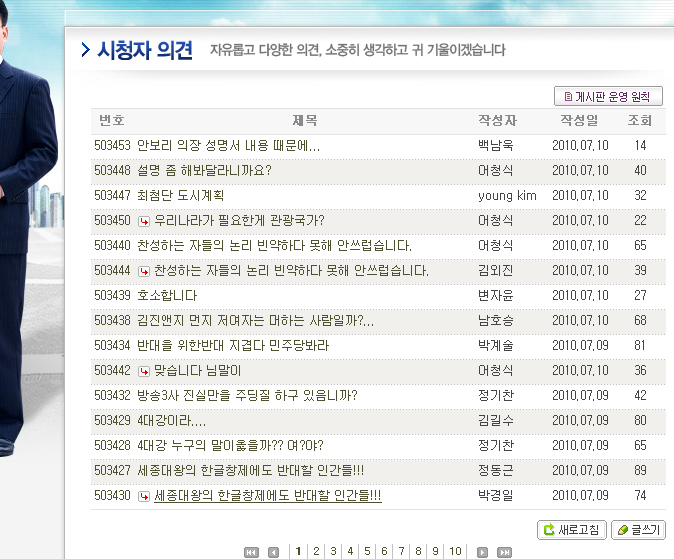Click the 시청자 의견 page heading
The image size is (674, 559).
tap(144, 50)
